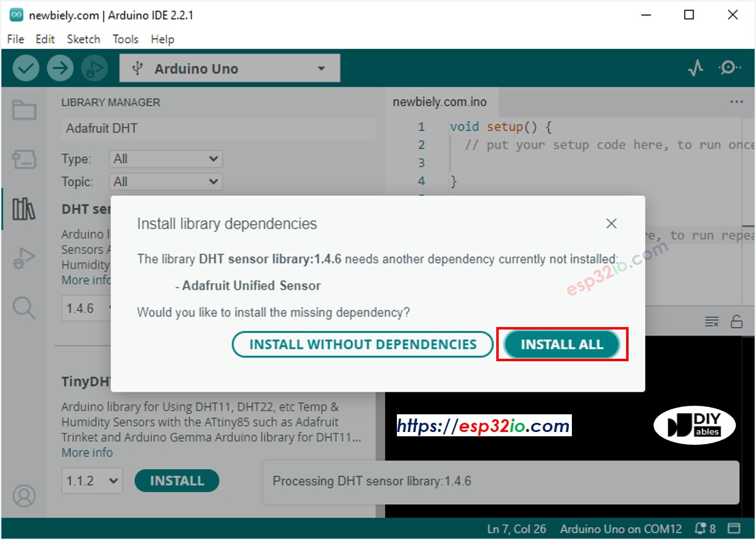
Task: Open the Type filter dropdown
Action: tap(166, 159)
